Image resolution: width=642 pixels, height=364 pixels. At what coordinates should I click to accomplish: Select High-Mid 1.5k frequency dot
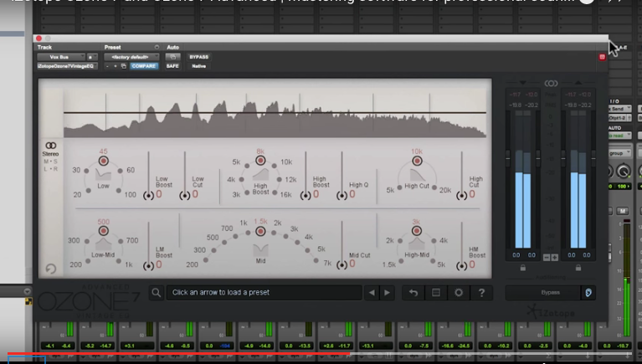click(x=401, y=261)
